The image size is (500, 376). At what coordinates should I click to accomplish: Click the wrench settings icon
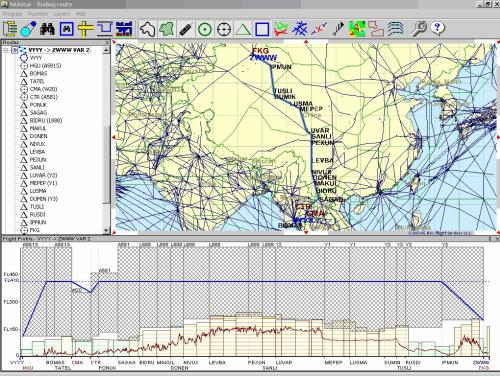418,29
